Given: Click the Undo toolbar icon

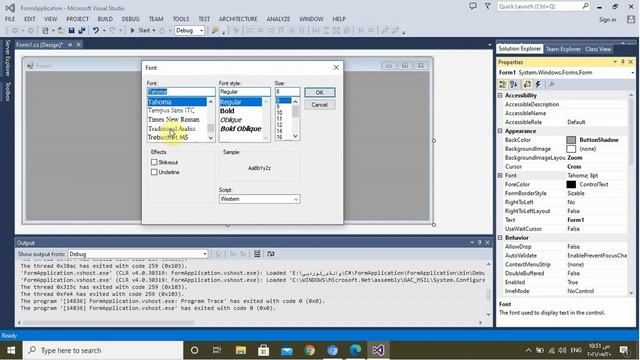Looking at the screenshot, I should pyautogui.click(x=96, y=31).
